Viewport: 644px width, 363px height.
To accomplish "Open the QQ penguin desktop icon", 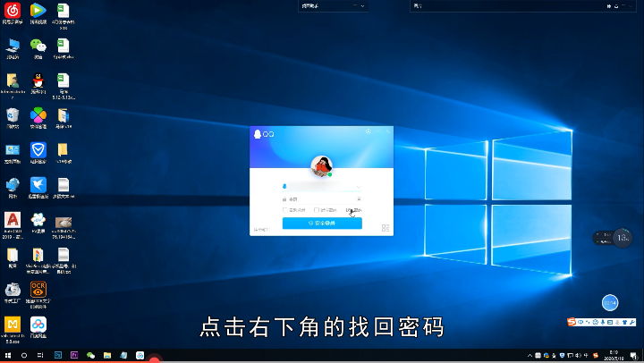I will pos(38,81).
